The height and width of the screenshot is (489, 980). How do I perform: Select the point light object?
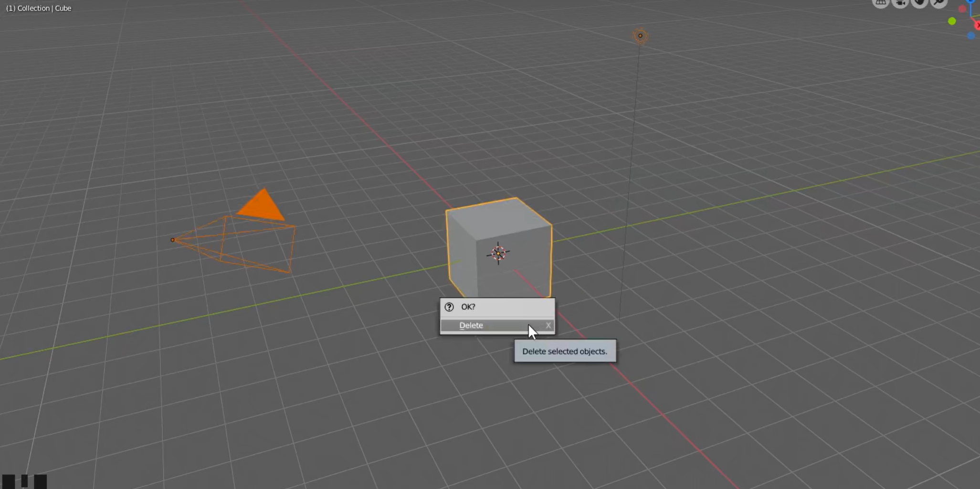[x=640, y=36]
